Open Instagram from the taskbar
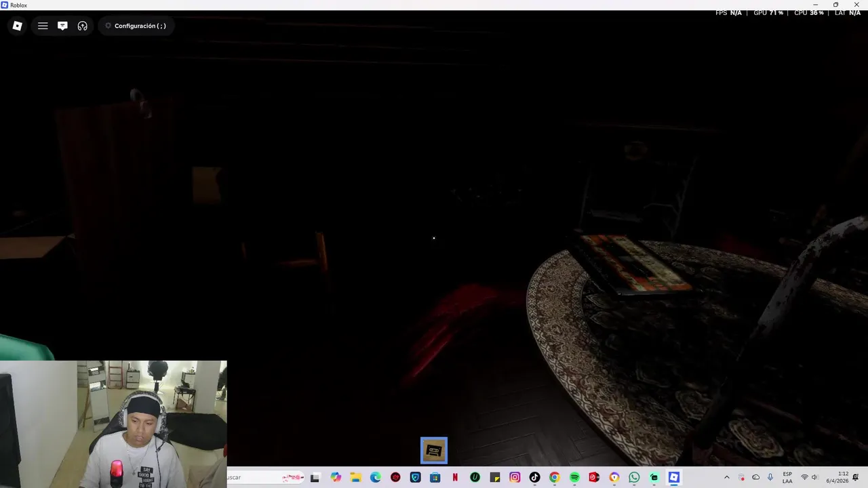The width and height of the screenshot is (868, 488). tap(515, 478)
